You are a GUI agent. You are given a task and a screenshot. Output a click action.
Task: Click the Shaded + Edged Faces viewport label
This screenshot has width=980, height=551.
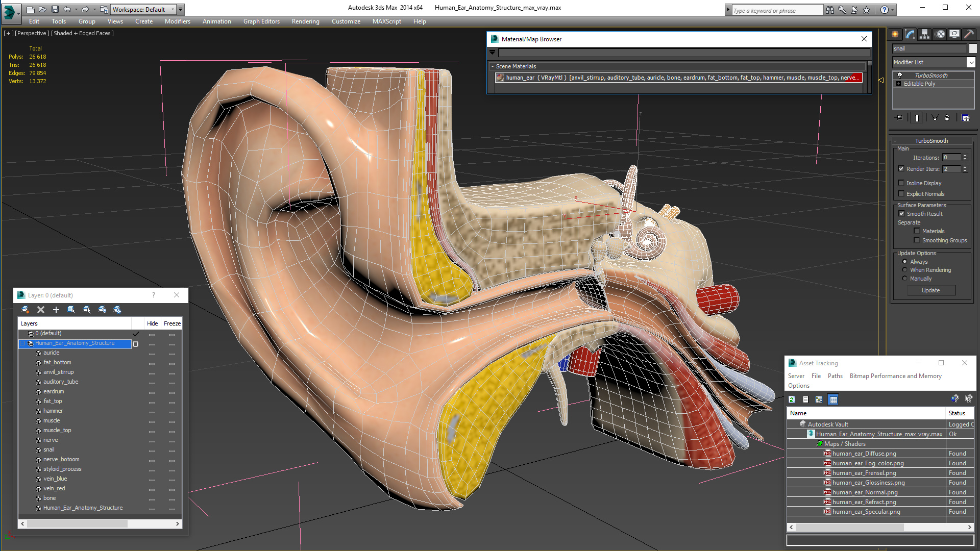[x=83, y=33]
